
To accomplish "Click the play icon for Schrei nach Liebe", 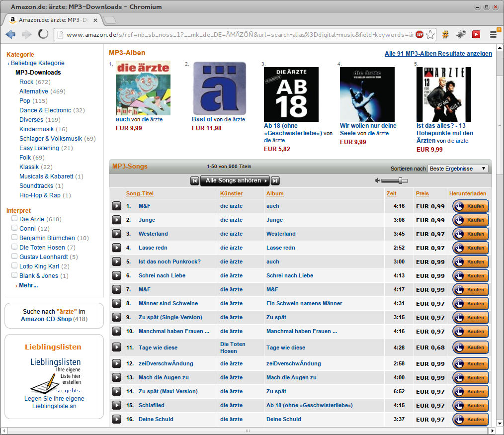I will [116, 275].
